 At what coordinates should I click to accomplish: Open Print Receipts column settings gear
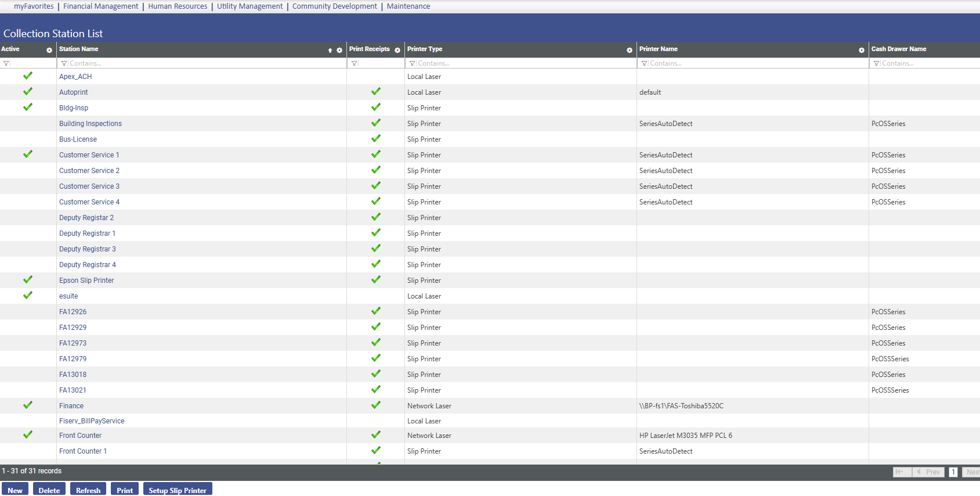397,50
